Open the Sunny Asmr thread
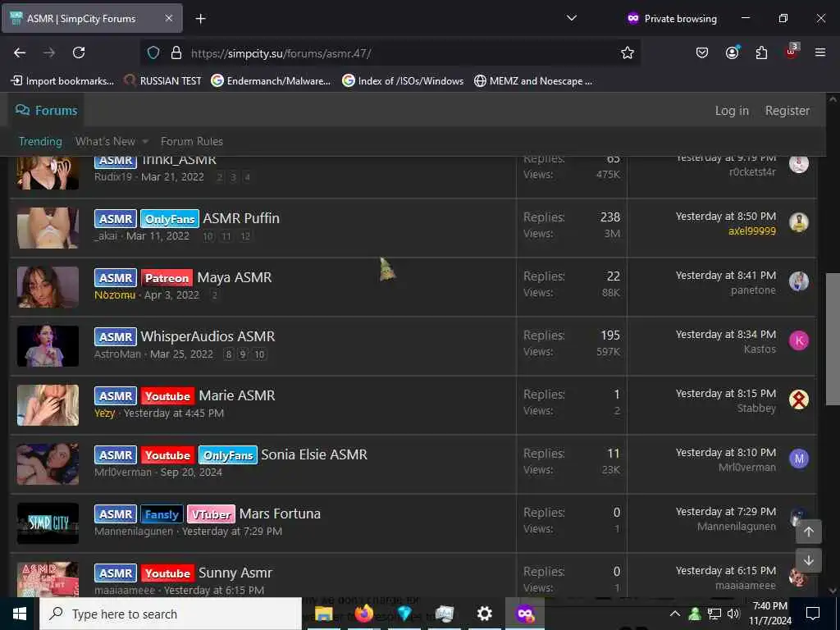 [235, 573]
